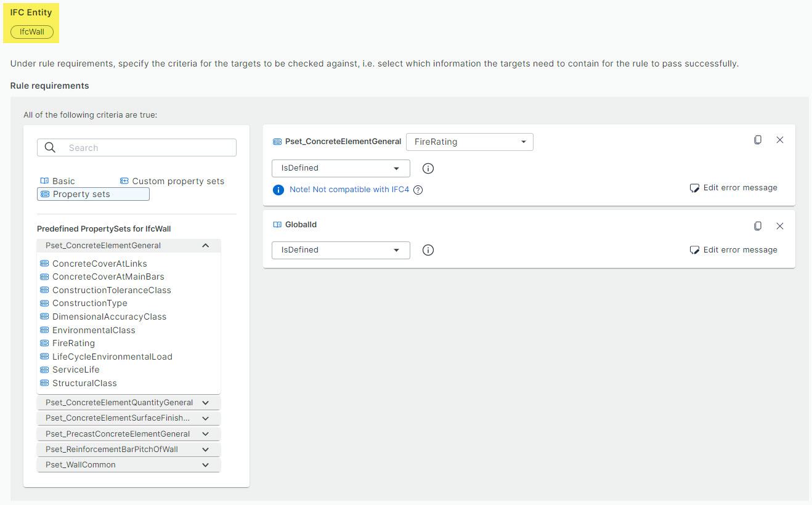This screenshot has width=812, height=505.
Task: Copy the GlobalId requirement card
Action: (758, 226)
